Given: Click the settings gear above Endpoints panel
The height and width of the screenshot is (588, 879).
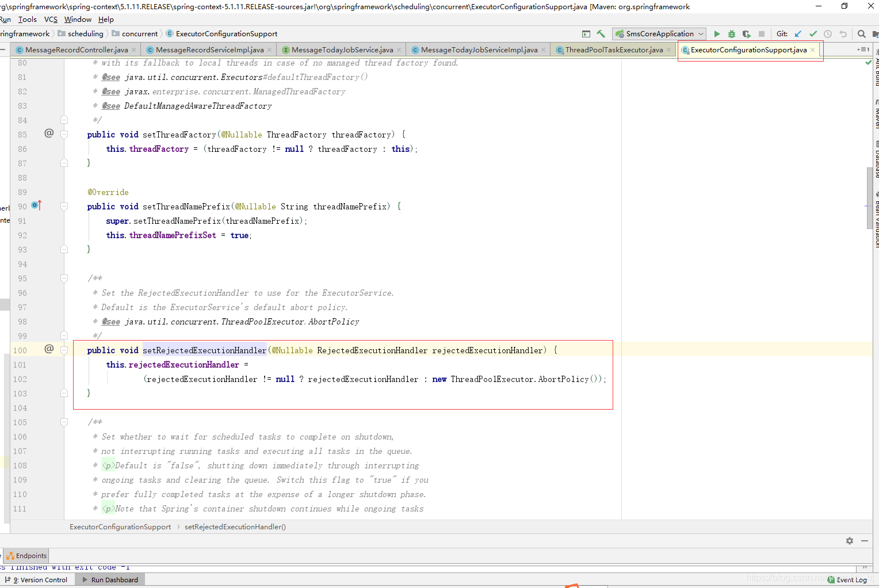Looking at the screenshot, I should pyautogui.click(x=849, y=541).
